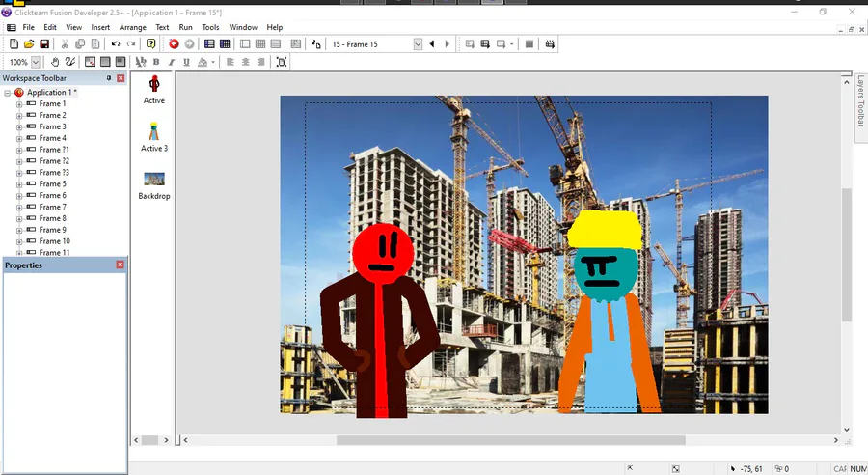This screenshot has height=475, width=868.
Task: Close the Workspace Toolbar panel
Action: 121,78
